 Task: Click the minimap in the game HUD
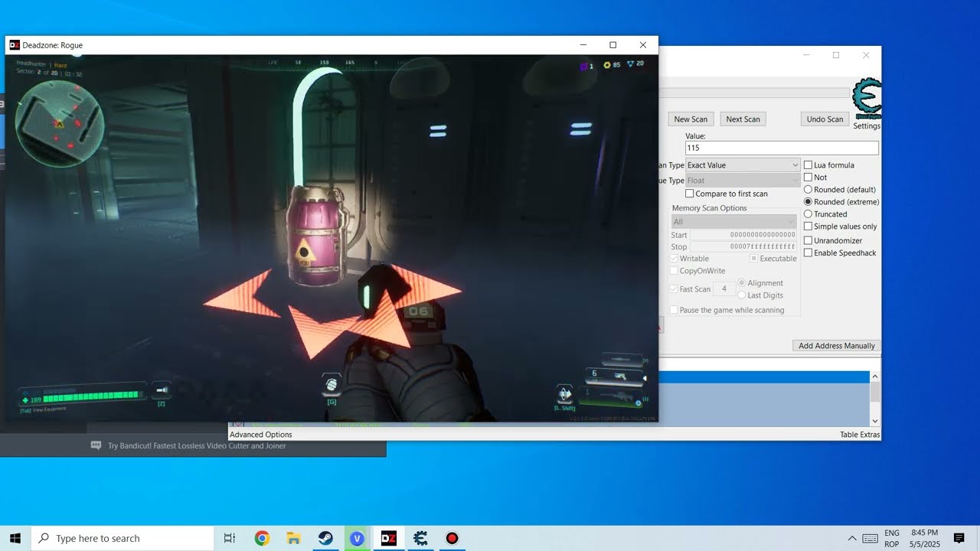(60, 122)
